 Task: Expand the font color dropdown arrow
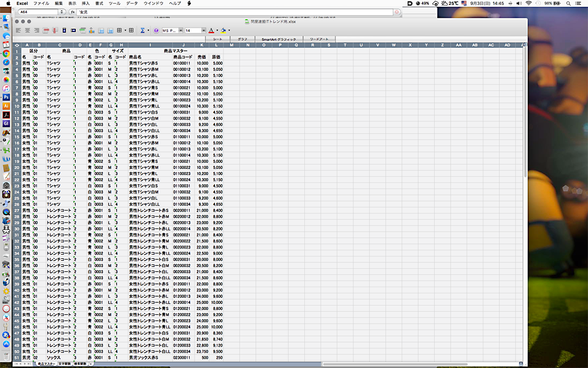(217, 30)
